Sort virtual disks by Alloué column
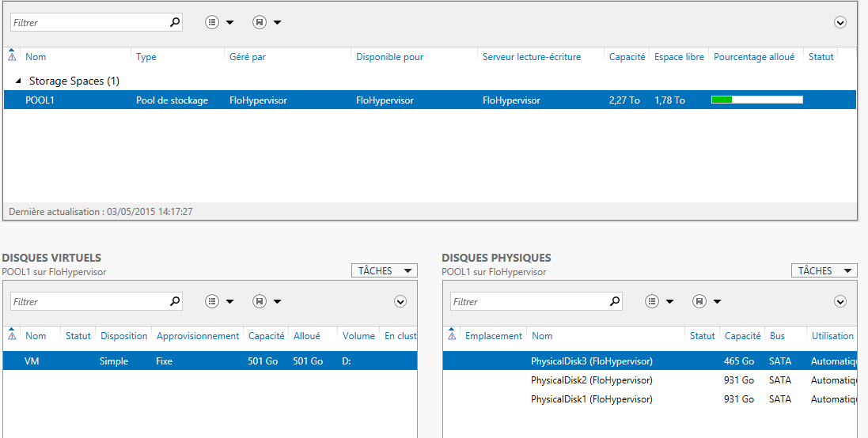Viewport: 868px width, 438px height. click(306, 336)
